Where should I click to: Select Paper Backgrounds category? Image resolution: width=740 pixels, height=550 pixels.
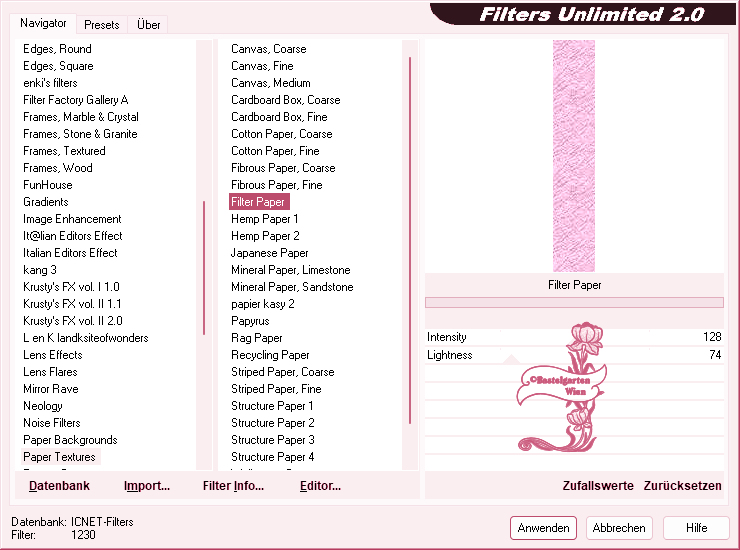click(x=70, y=440)
